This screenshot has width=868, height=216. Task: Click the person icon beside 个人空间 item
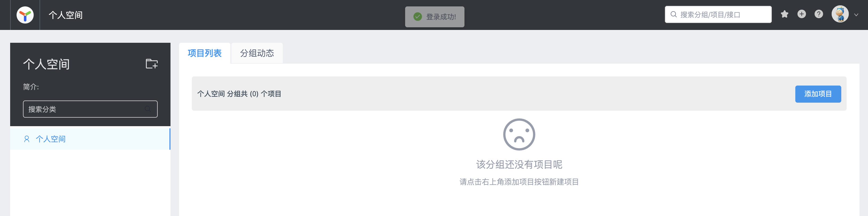pos(27,139)
